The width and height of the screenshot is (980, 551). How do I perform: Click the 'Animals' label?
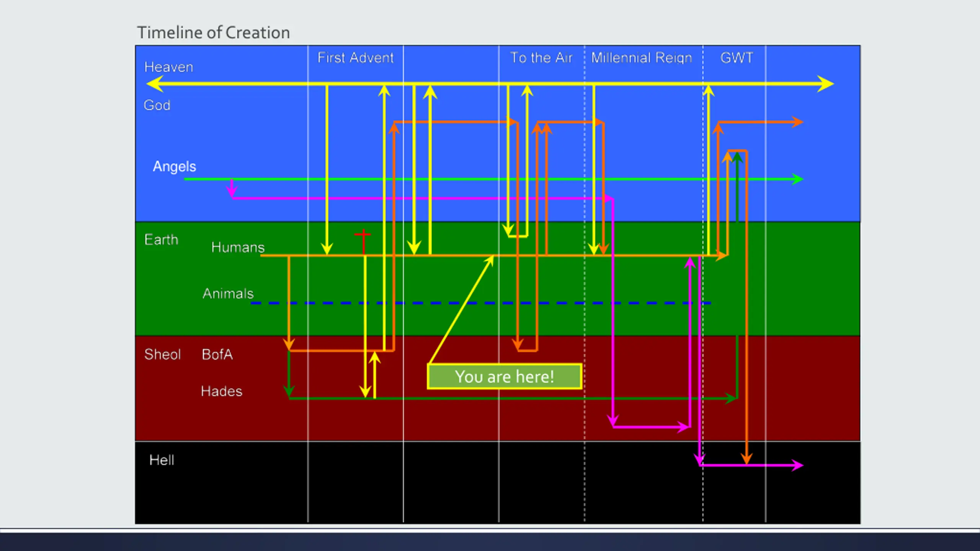pyautogui.click(x=228, y=294)
